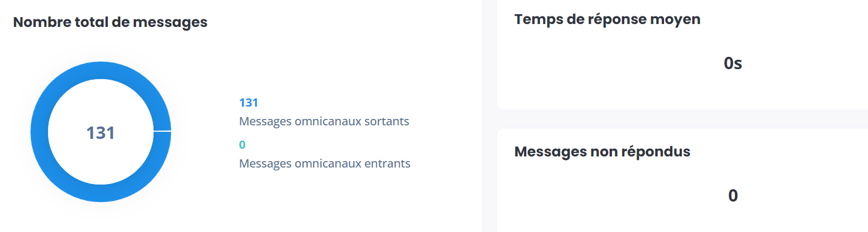The height and width of the screenshot is (232, 868).
Task: Click the 'Messages non répondus' heading
Action: 603,152
